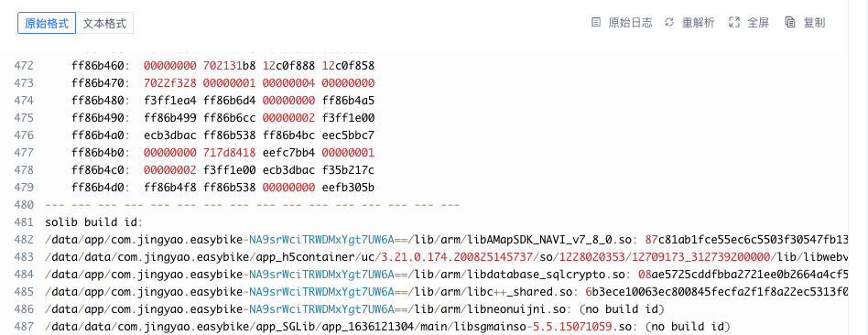This screenshot has height=335, width=868.
Task: Click value eec5bbc7
Action: pos(348,135)
